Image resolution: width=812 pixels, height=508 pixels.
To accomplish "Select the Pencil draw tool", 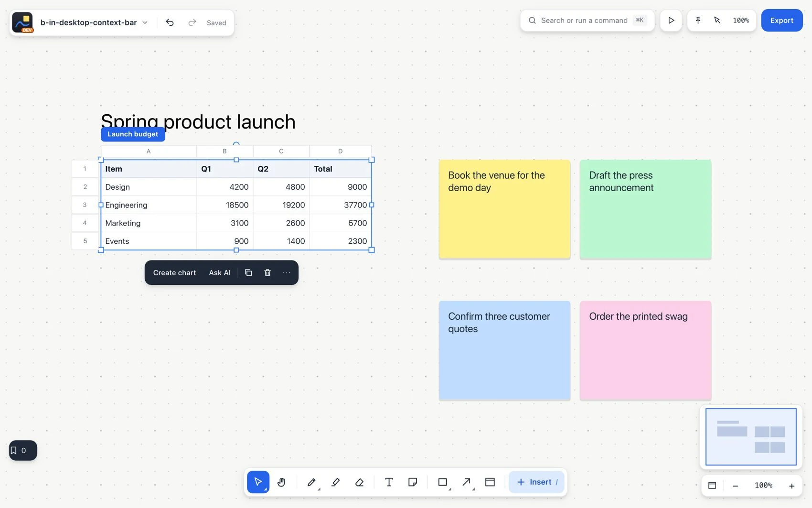I will click(x=311, y=482).
